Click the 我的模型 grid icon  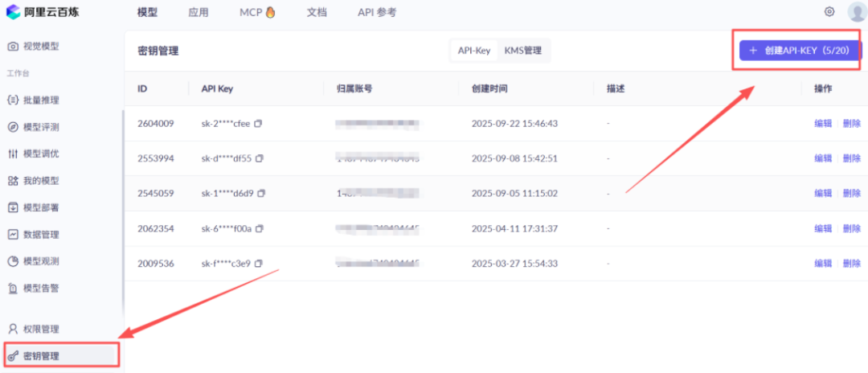(x=13, y=181)
